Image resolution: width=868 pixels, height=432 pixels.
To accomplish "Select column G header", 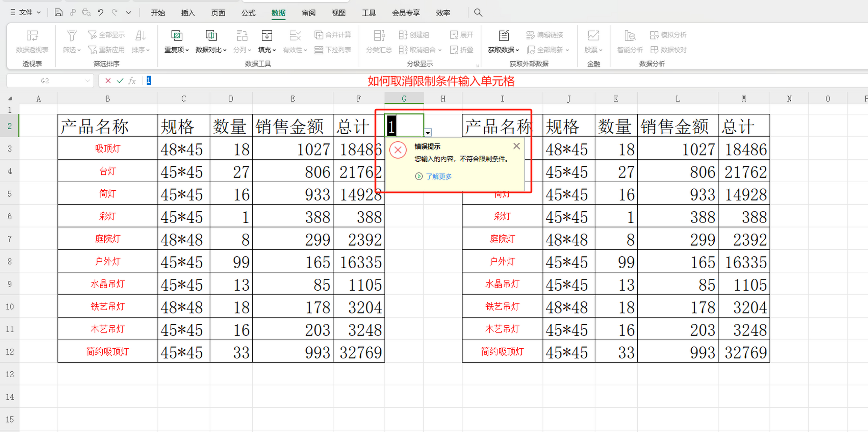I will click(x=404, y=99).
